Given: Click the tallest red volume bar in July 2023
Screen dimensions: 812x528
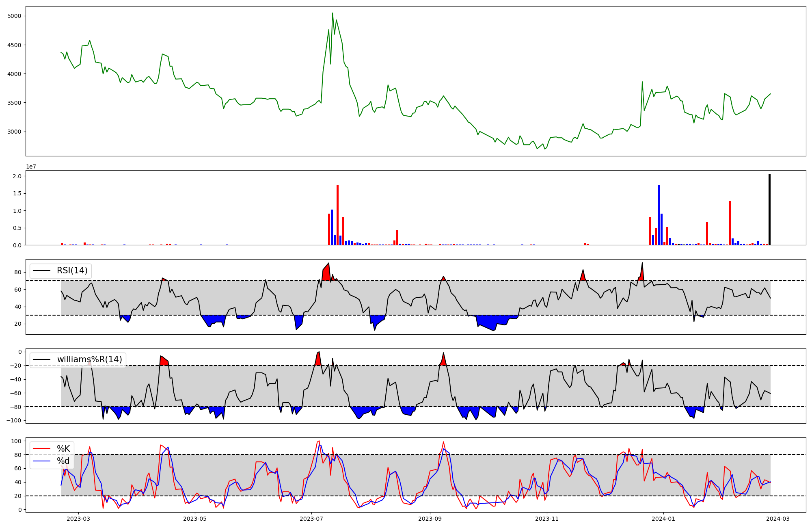Looking at the screenshot, I should (x=337, y=215).
